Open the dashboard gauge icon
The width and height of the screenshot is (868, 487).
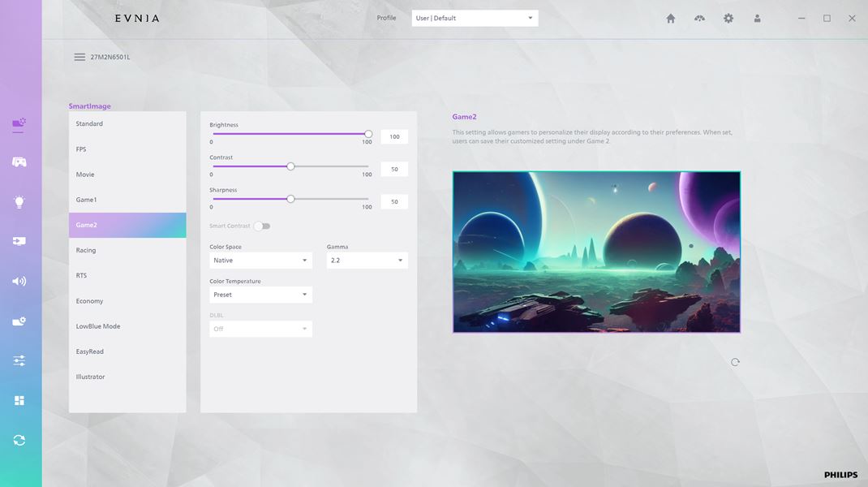700,19
